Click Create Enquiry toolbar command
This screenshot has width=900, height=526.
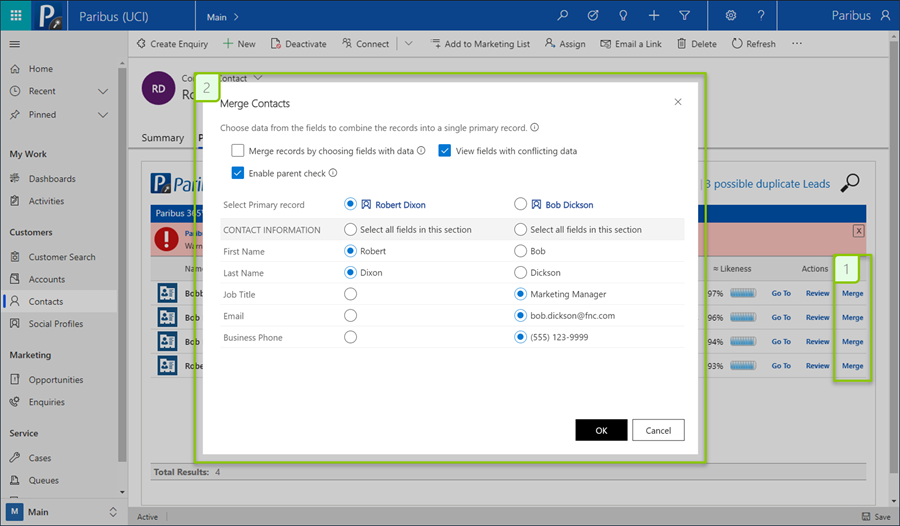pos(172,44)
